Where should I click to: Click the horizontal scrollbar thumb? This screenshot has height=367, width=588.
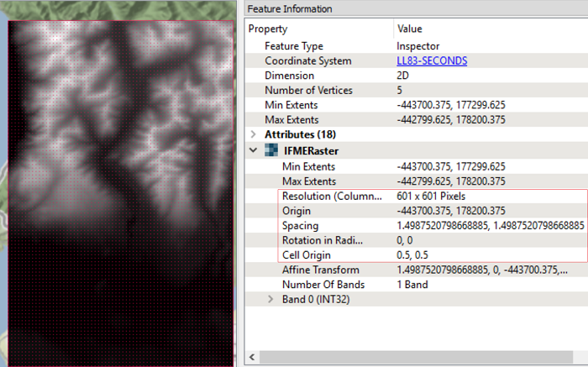pyautogui.click(x=416, y=357)
